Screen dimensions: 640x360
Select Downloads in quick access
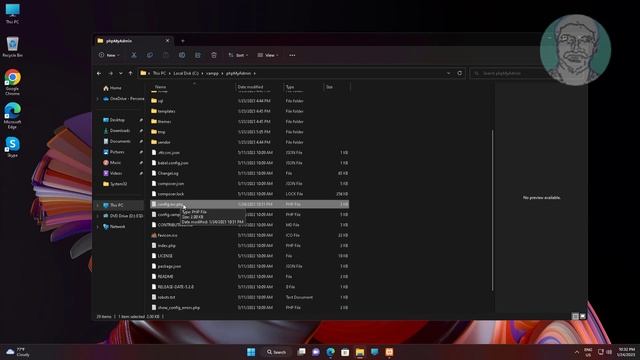[x=120, y=131]
